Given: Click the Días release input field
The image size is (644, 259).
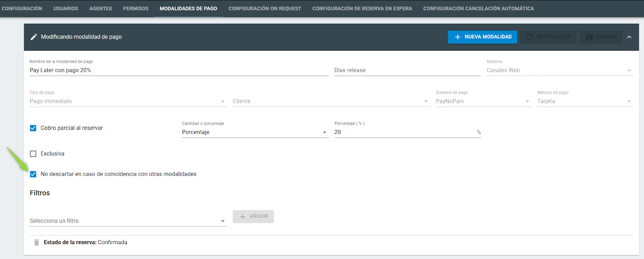Looking at the screenshot, I should pos(408,70).
